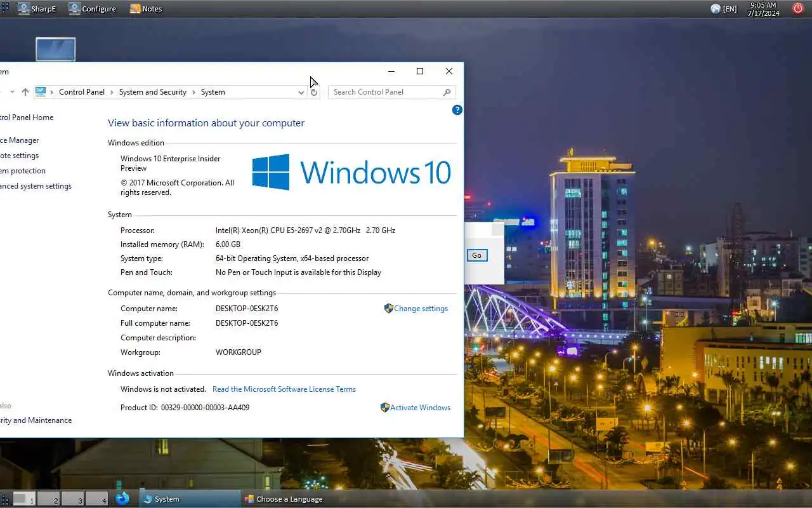
Task: Open Remote settings from the left pane
Action: coord(20,156)
